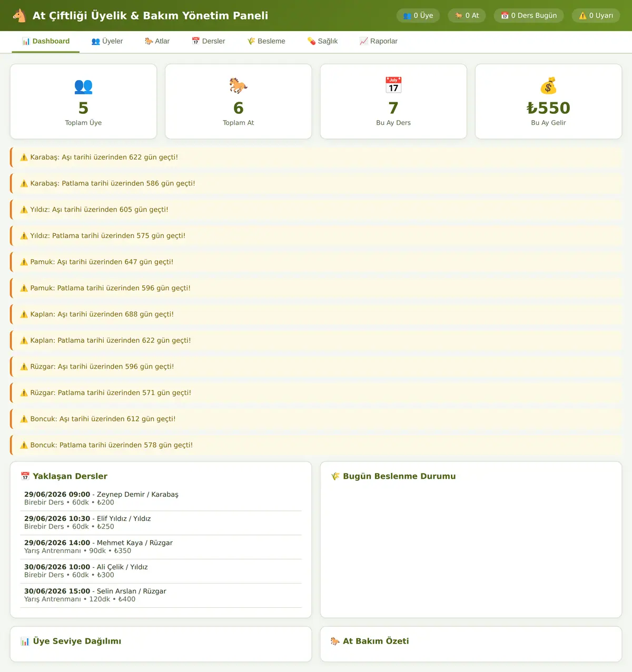
Task: Select the Ali Çelik / Yıldız lesson
Action: click(161, 571)
